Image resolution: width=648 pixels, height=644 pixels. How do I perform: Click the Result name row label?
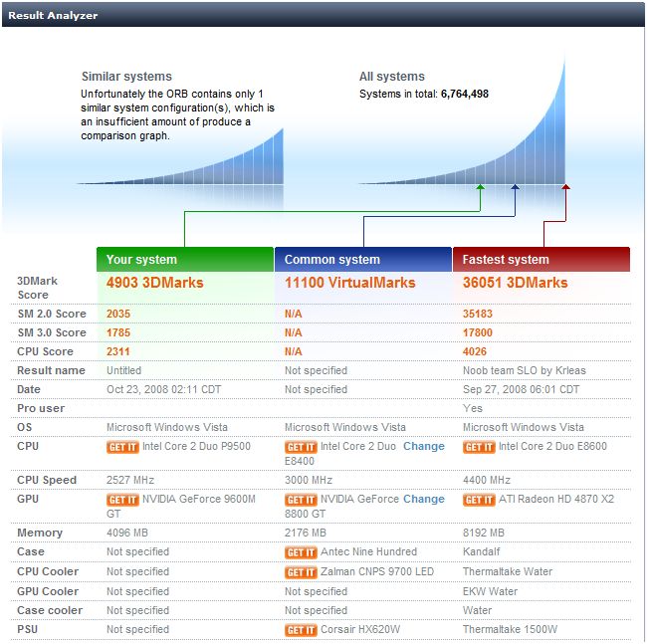(x=51, y=371)
